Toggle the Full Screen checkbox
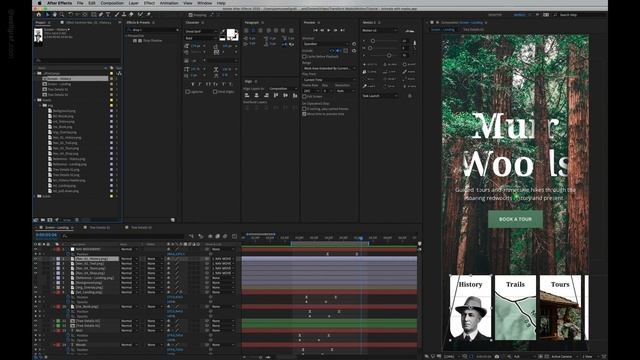The image size is (640, 360). [x=304, y=96]
